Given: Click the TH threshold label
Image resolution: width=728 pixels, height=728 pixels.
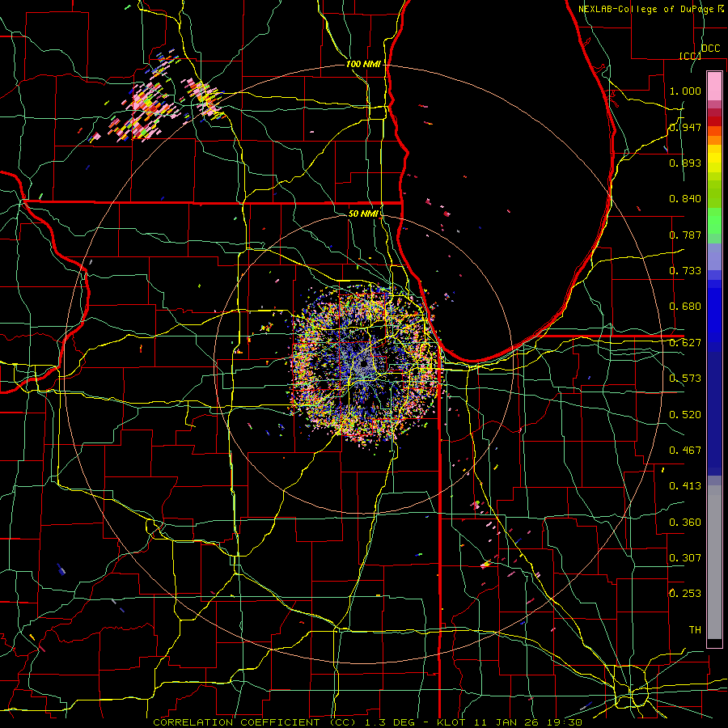Looking at the screenshot, I should (x=695, y=630).
